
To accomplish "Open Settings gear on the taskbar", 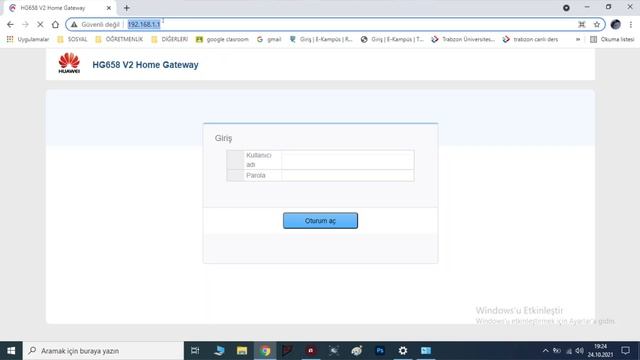I will click(x=403, y=351).
